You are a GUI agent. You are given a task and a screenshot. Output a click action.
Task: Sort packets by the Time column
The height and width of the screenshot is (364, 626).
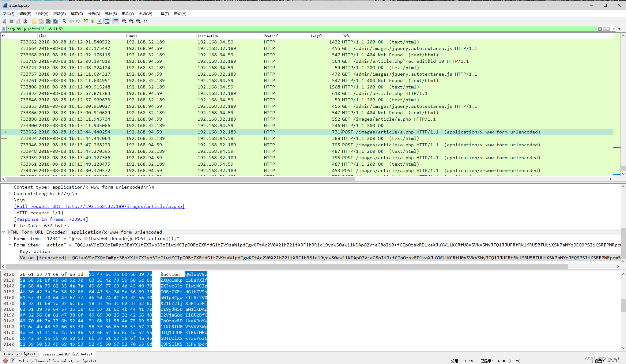pos(81,36)
